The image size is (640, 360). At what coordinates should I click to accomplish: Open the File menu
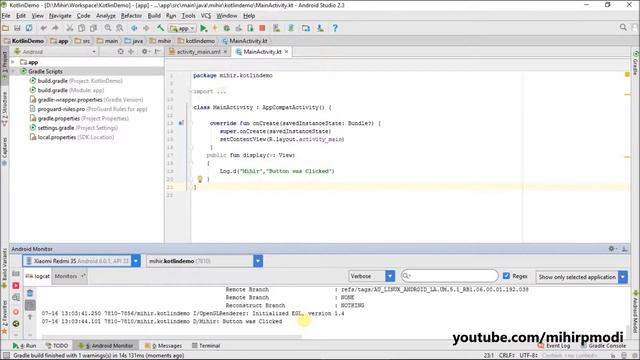pos(6,16)
